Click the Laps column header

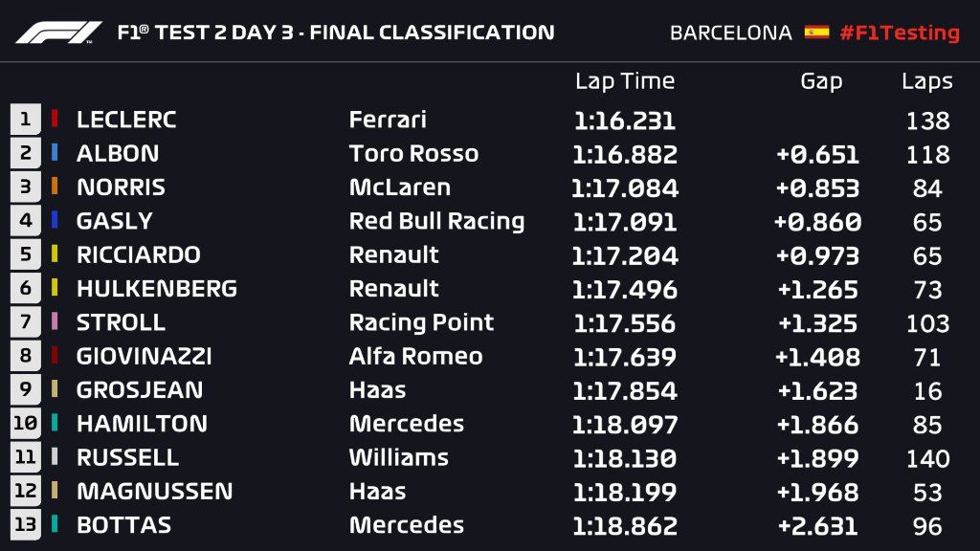(926, 81)
